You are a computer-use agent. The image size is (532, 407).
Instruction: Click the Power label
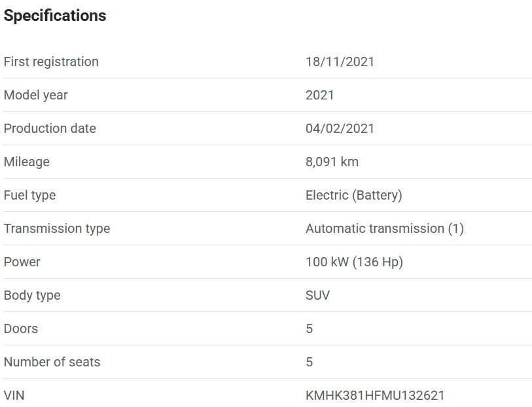(x=22, y=262)
